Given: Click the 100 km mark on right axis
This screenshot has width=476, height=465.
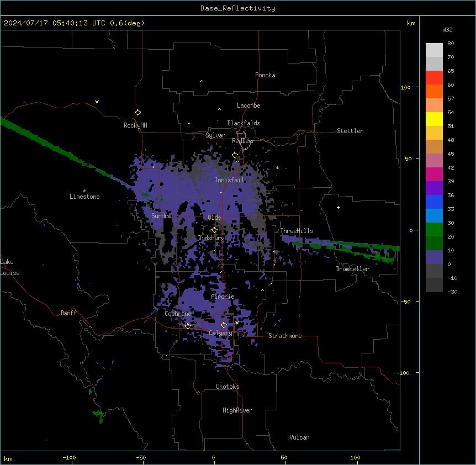Looking at the screenshot, I should coord(405,87).
